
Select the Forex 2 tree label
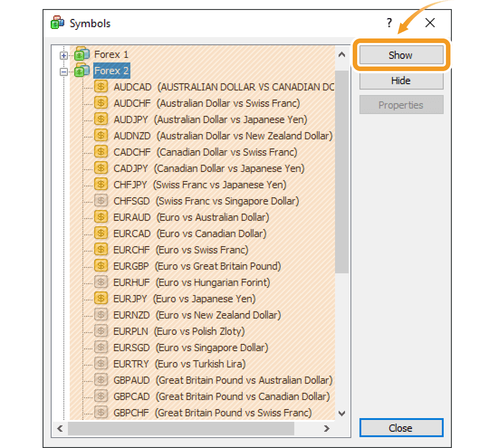click(111, 71)
